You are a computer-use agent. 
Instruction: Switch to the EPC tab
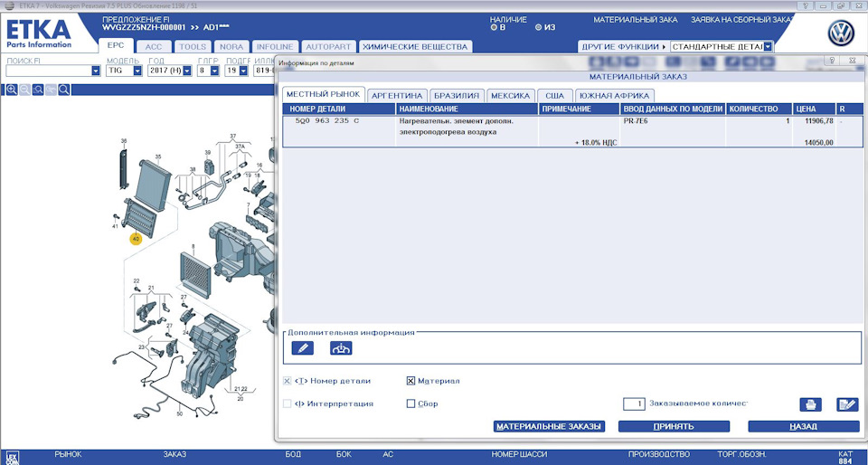click(x=116, y=46)
